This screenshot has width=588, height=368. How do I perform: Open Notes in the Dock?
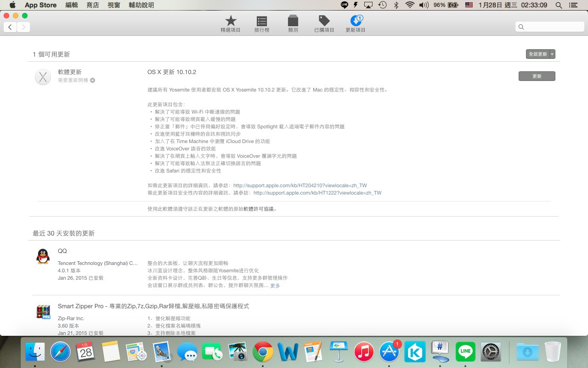coord(111,352)
